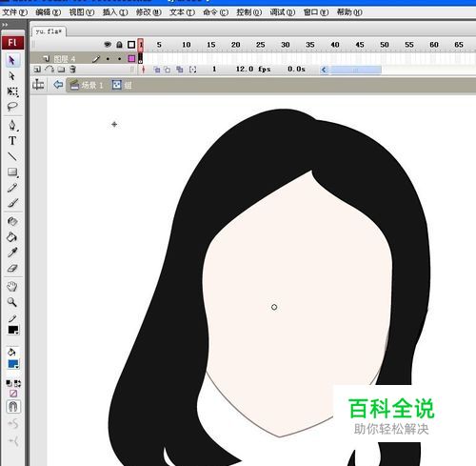Click the Swap Colors button

click(17, 383)
